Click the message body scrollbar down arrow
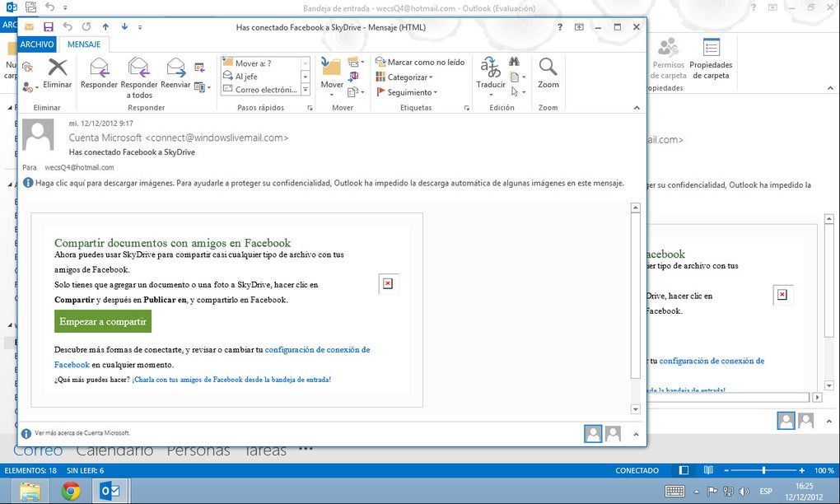 point(636,409)
